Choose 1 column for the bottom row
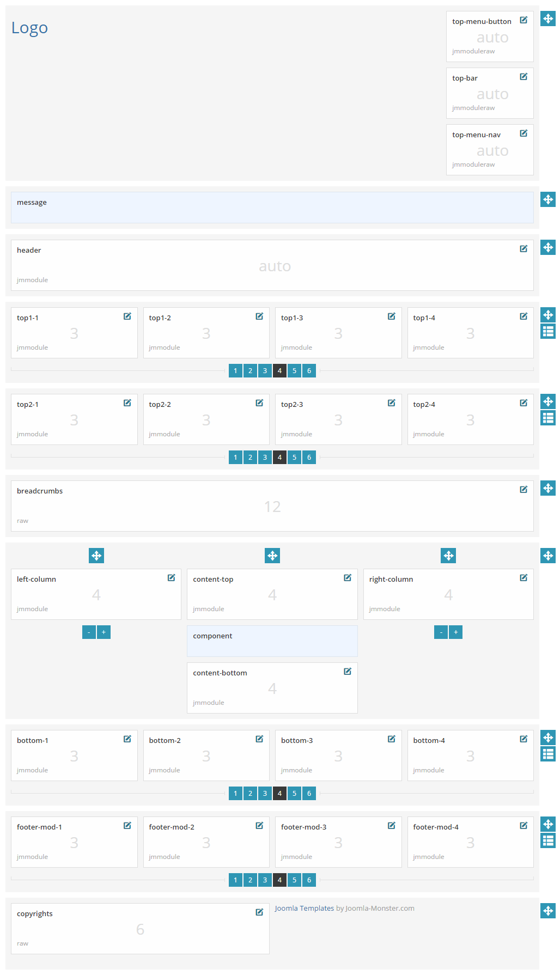The width and height of the screenshot is (560, 975). coord(235,794)
